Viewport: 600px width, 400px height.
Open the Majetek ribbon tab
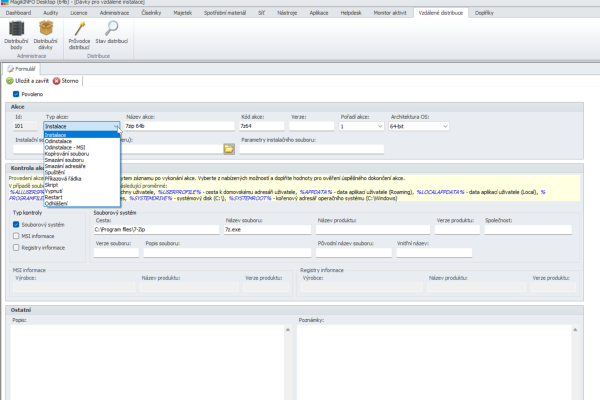(183, 13)
